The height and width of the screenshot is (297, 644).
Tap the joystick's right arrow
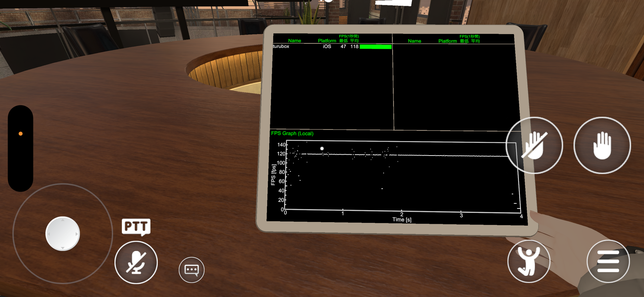[76, 234]
